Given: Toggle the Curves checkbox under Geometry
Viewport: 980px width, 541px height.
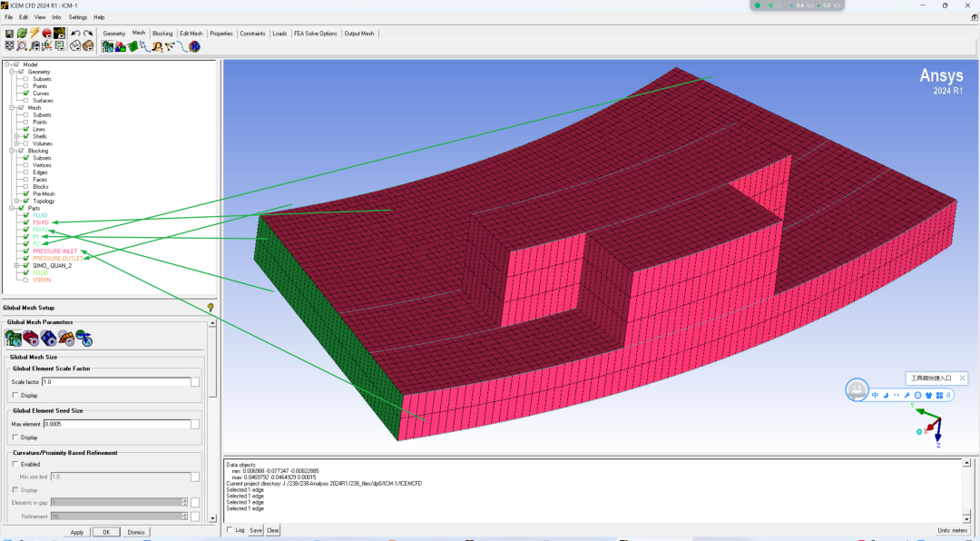Looking at the screenshot, I should [x=26, y=93].
